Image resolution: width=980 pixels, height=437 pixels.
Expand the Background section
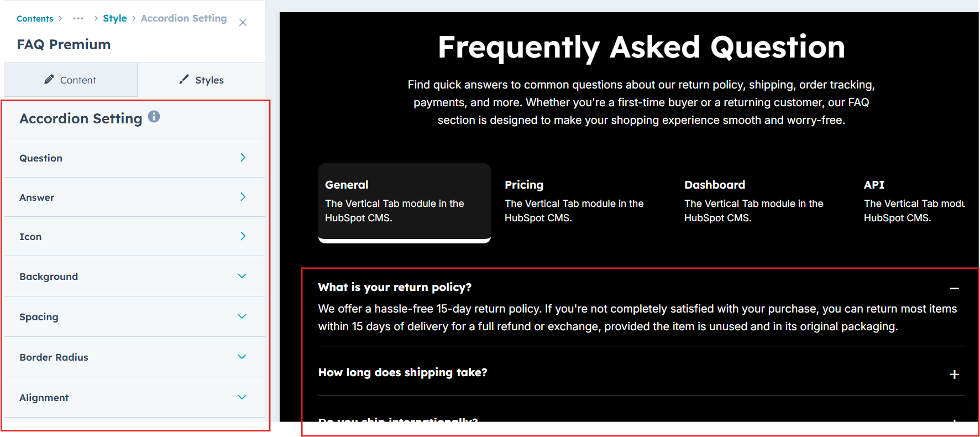242,276
